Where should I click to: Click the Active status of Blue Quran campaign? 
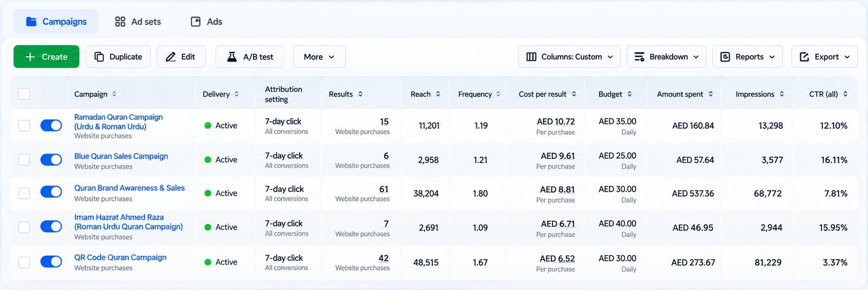tap(221, 160)
